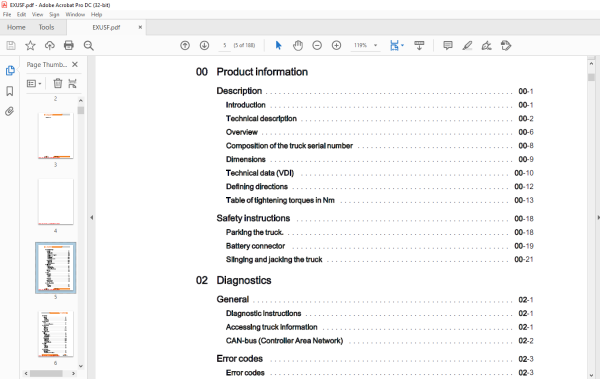
Task: Open the Window menu
Action: [75, 15]
